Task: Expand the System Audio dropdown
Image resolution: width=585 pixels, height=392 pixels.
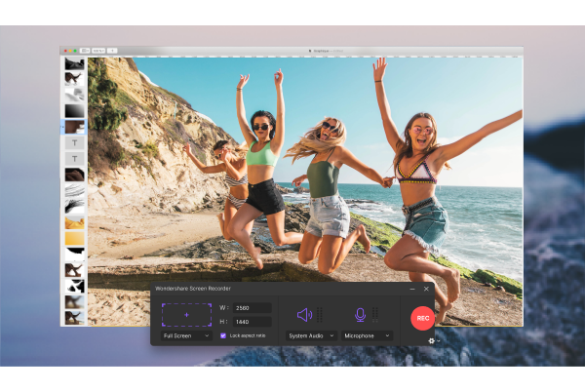Action: click(311, 335)
